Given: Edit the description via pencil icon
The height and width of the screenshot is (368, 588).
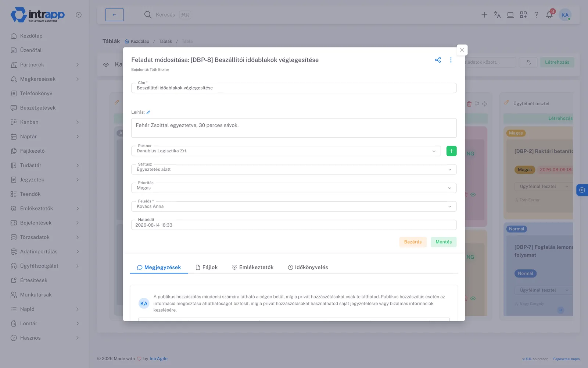Looking at the screenshot, I should pos(148,112).
